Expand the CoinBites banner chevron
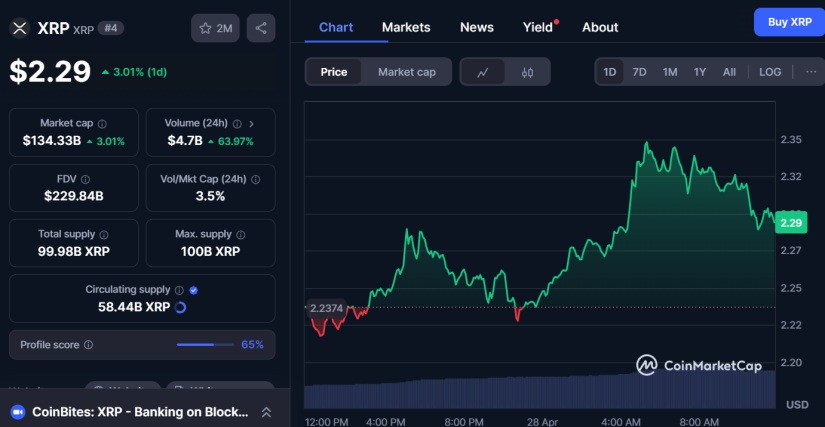Image resolution: width=825 pixels, height=427 pixels. [266, 412]
